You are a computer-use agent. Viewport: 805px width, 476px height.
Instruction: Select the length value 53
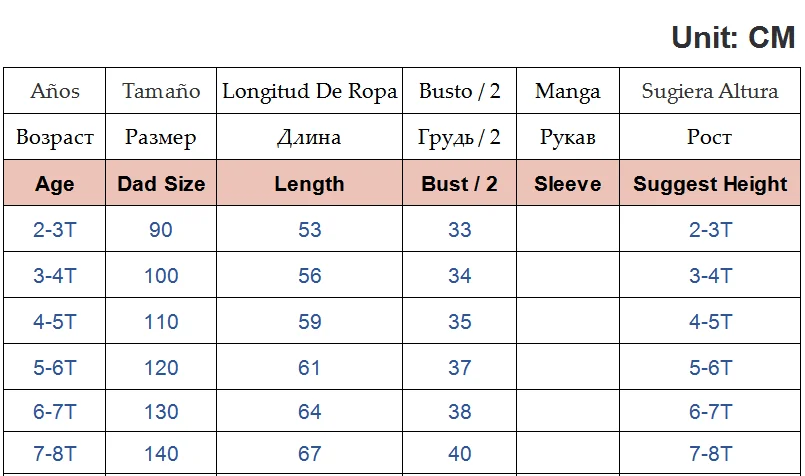[309, 230]
